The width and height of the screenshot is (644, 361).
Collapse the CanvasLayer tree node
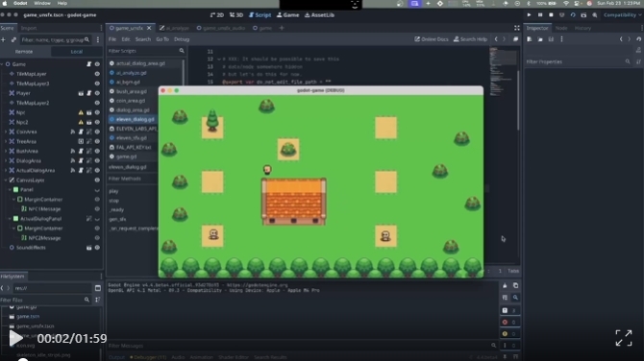click(6, 180)
